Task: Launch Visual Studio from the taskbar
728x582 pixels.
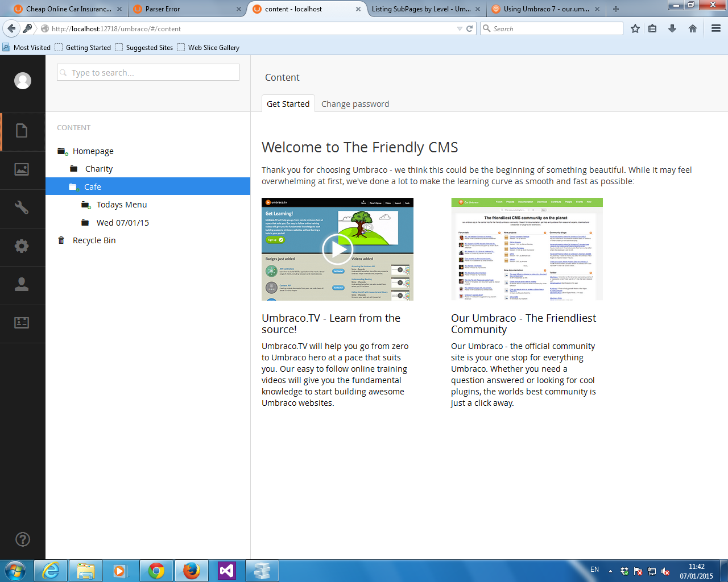Action: pos(226,570)
